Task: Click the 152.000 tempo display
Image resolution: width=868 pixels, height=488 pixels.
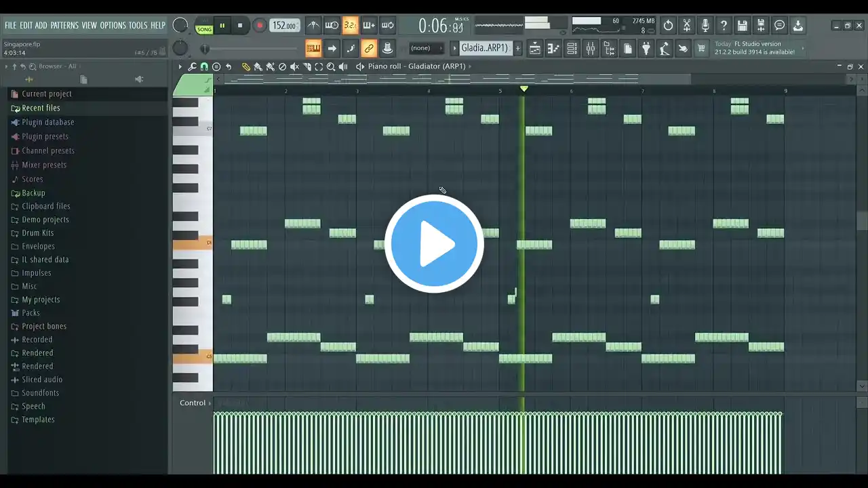Action: 285,26
